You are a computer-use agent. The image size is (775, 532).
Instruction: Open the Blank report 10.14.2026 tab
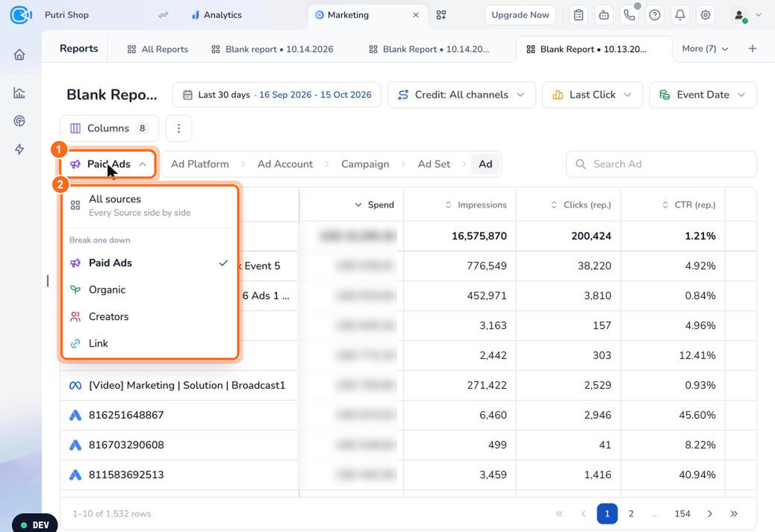point(272,49)
